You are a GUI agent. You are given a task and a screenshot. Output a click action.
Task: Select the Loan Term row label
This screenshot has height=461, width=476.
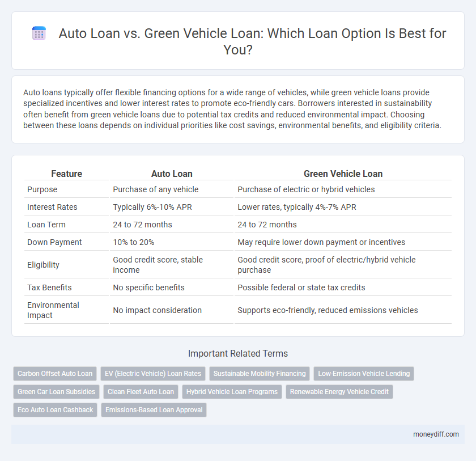pyautogui.click(x=66, y=225)
